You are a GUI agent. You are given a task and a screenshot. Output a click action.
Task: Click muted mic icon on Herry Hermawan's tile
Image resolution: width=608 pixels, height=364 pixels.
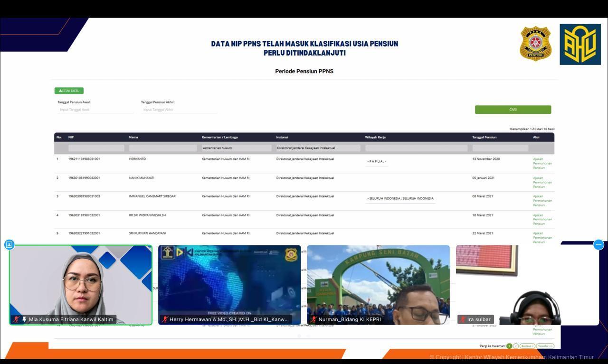(165, 319)
